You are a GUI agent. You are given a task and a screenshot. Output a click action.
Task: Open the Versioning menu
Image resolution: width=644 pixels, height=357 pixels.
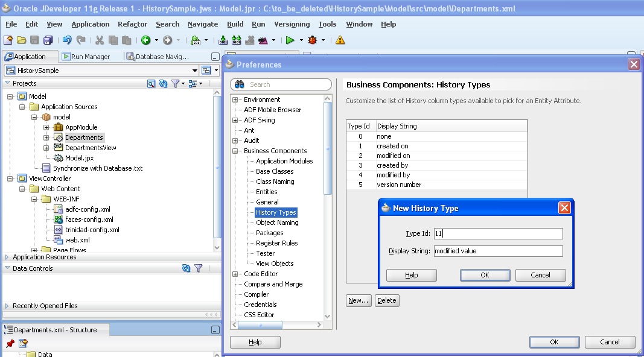click(x=292, y=24)
